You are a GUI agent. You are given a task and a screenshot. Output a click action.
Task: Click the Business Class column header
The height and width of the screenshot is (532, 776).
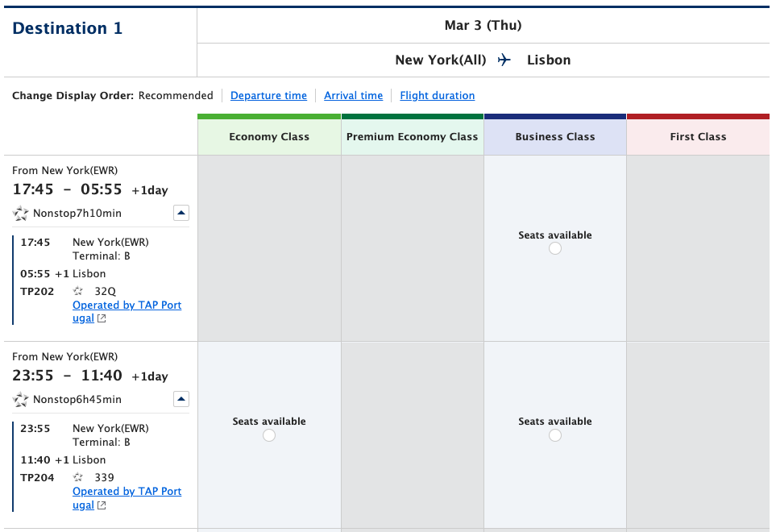(x=554, y=137)
